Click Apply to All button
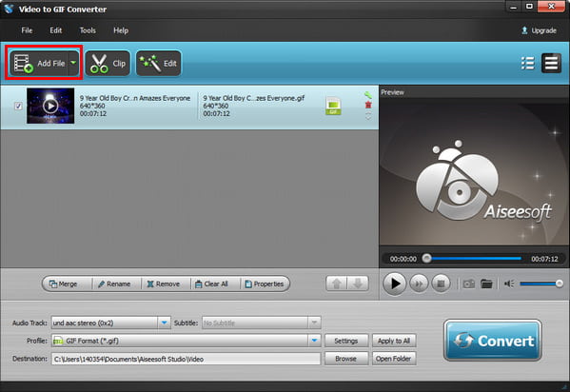570x392 pixels. 394,341
